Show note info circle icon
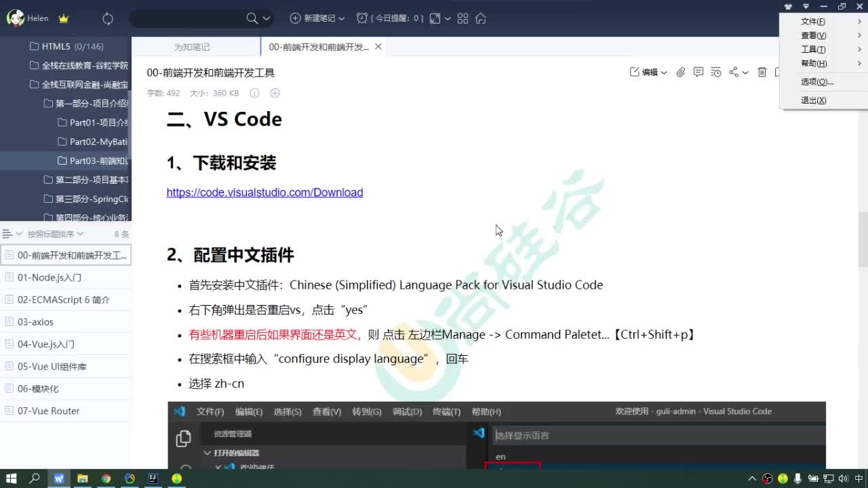Viewport: 868px width, 488px height. (x=255, y=93)
